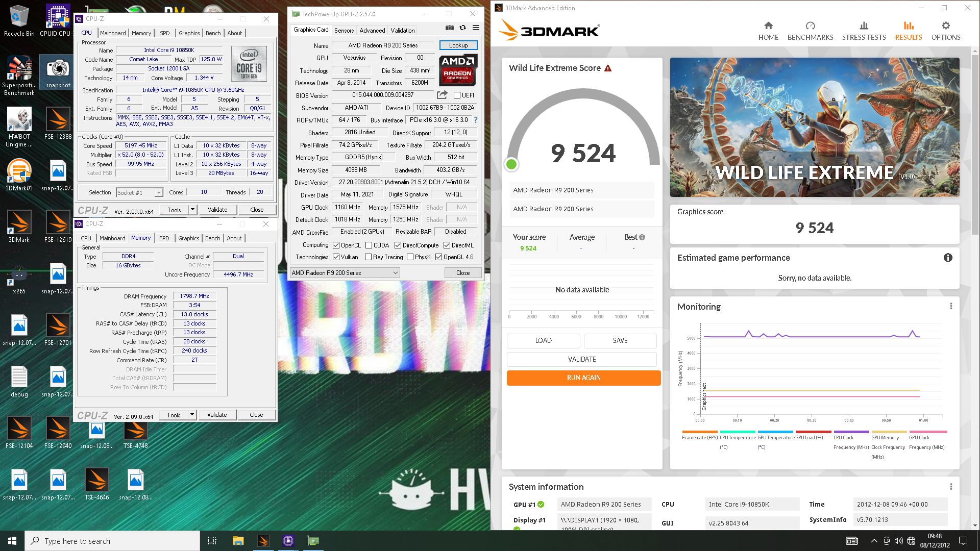The height and width of the screenshot is (551, 980).
Task: Click info icon next to Best score
Action: tap(642, 237)
